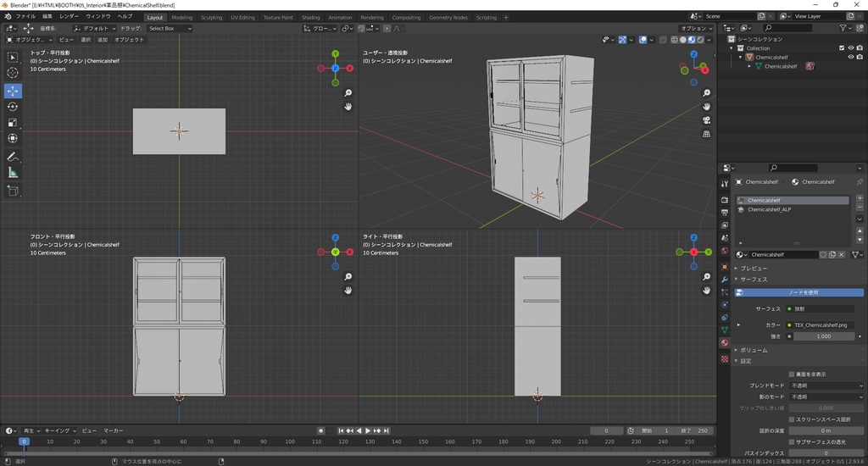Open the Render menu

click(x=70, y=17)
